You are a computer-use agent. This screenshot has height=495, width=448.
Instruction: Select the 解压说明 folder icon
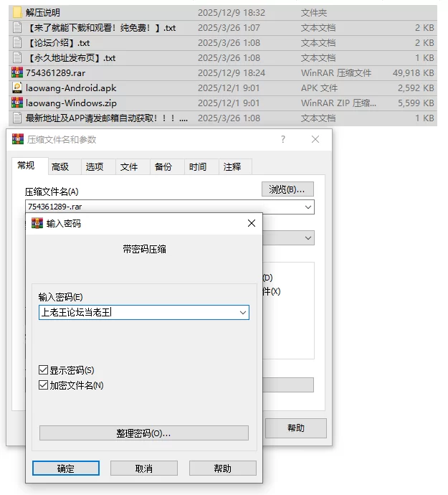pos(17,13)
